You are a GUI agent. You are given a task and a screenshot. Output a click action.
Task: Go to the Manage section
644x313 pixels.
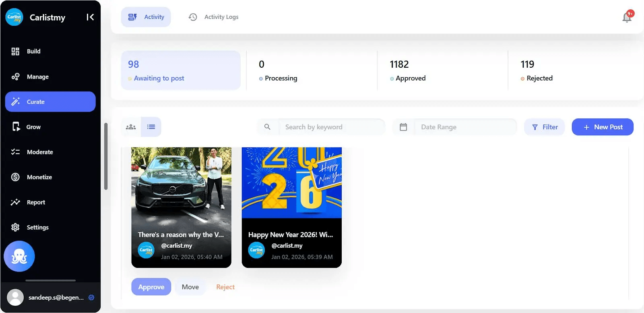pyautogui.click(x=50, y=77)
